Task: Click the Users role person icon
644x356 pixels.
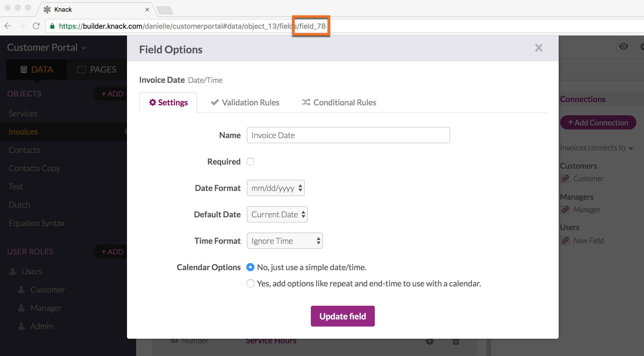Action: 13,271
